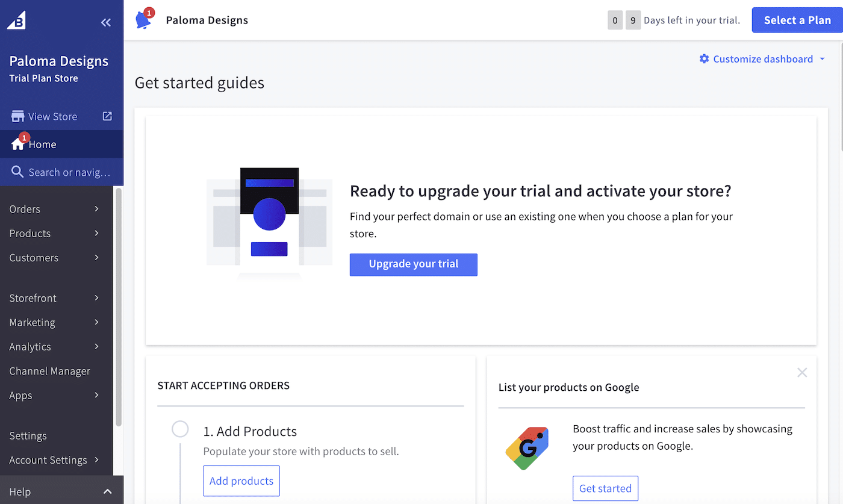Collapse the sidebar with the double-chevron
The height and width of the screenshot is (504, 843).
click(x=106, y=22)
